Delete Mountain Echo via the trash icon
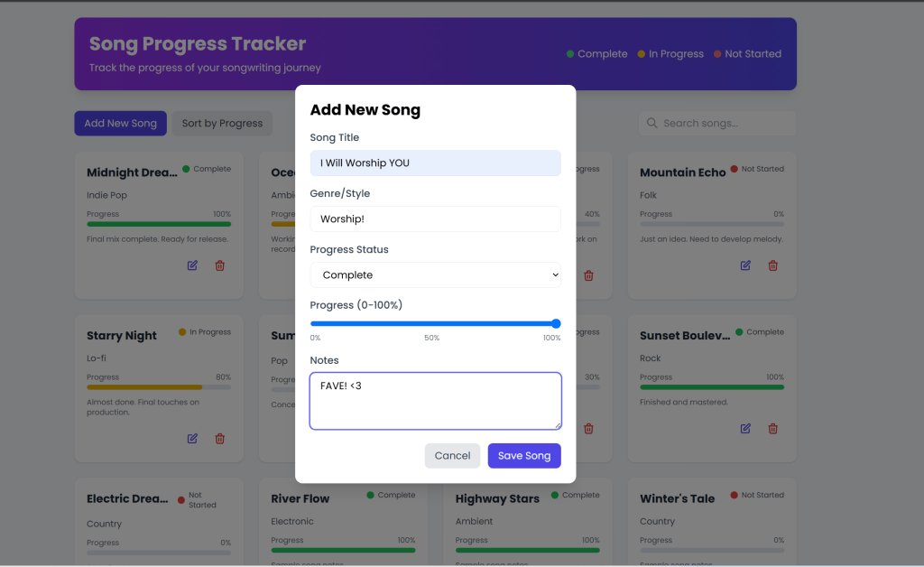924x567 pixels. coord(772,265)
